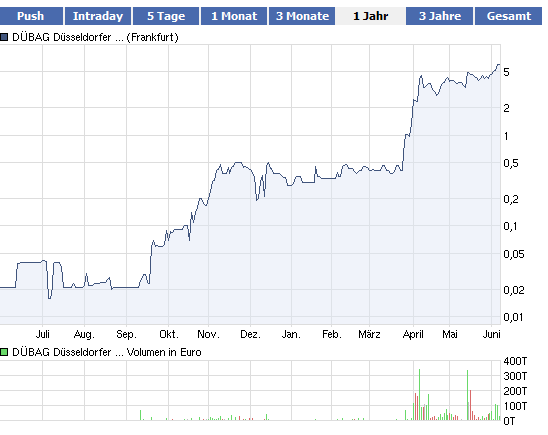Show the 1 Monat chart
The height and width of the screenshot is (435, 548).
[233, 16]
